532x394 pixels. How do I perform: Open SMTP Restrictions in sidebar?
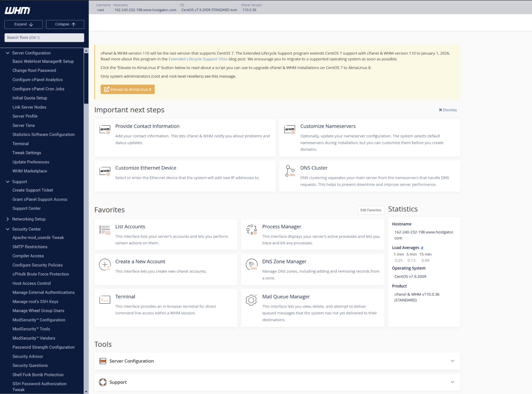point(30,247)
